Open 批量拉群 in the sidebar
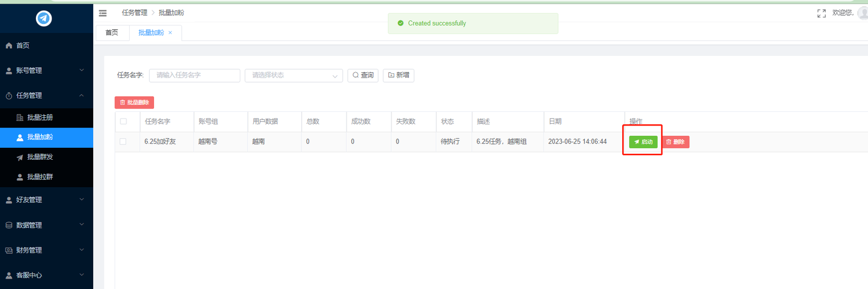 coord(40,177)
